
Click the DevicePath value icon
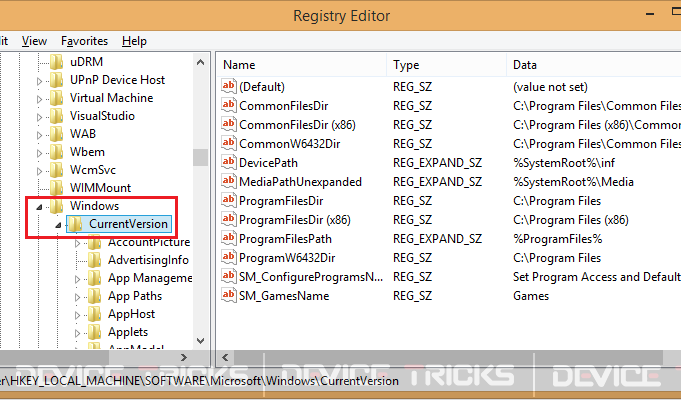[x=229, y=162]
